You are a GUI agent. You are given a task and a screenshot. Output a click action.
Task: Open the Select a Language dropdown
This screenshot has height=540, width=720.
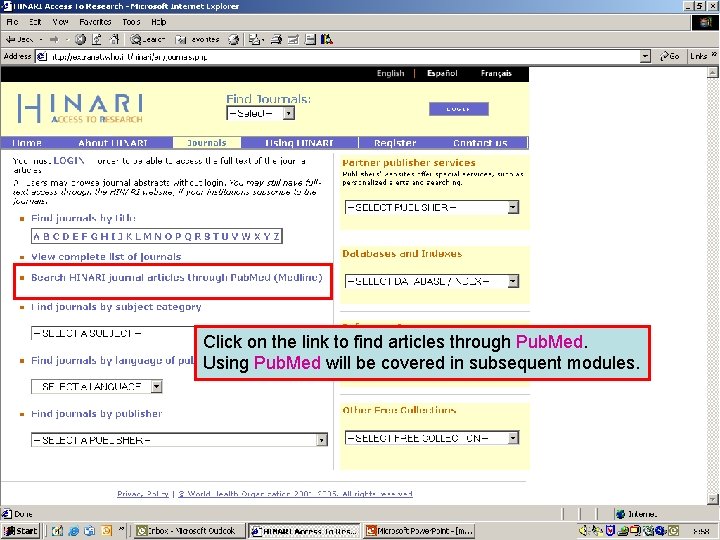[x=96, y=387]
